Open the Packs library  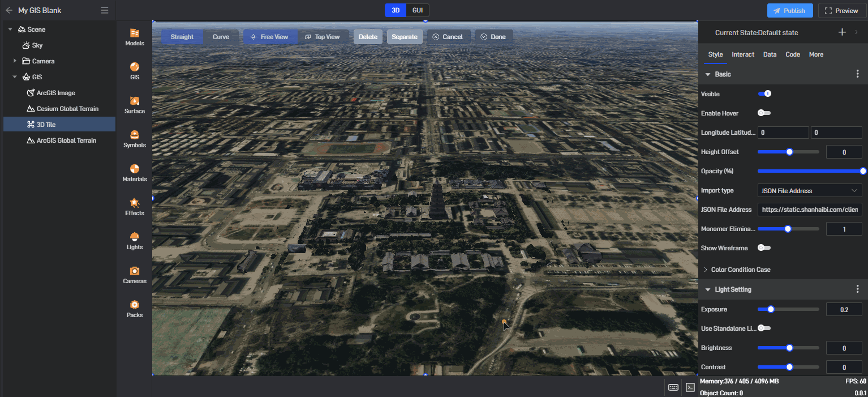[x=135, y=309]
